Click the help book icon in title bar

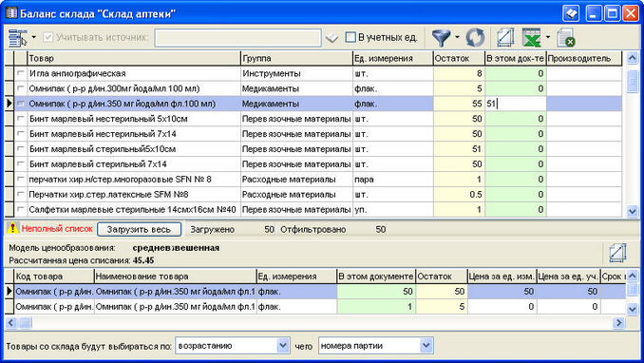571,13
